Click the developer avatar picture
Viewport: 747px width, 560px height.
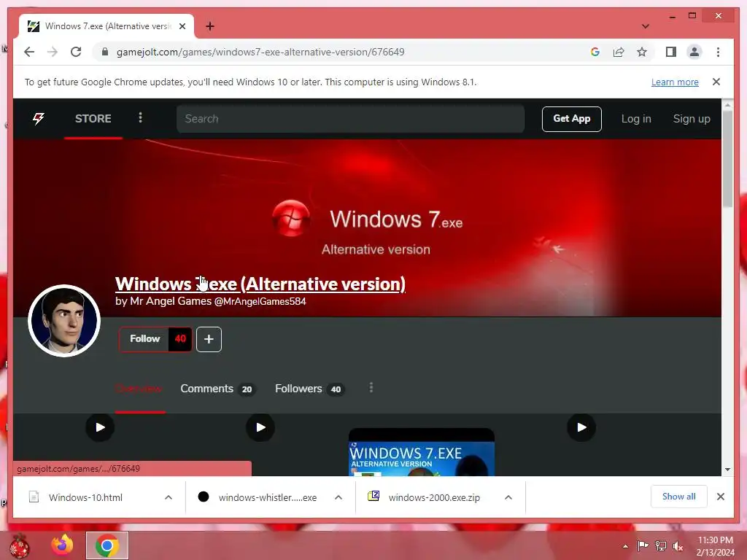[x=64, y=321]
